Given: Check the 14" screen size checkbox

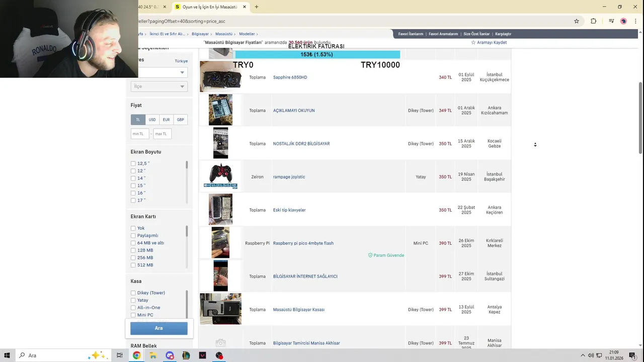Looking at the screenshot, I should coord(133,178).
